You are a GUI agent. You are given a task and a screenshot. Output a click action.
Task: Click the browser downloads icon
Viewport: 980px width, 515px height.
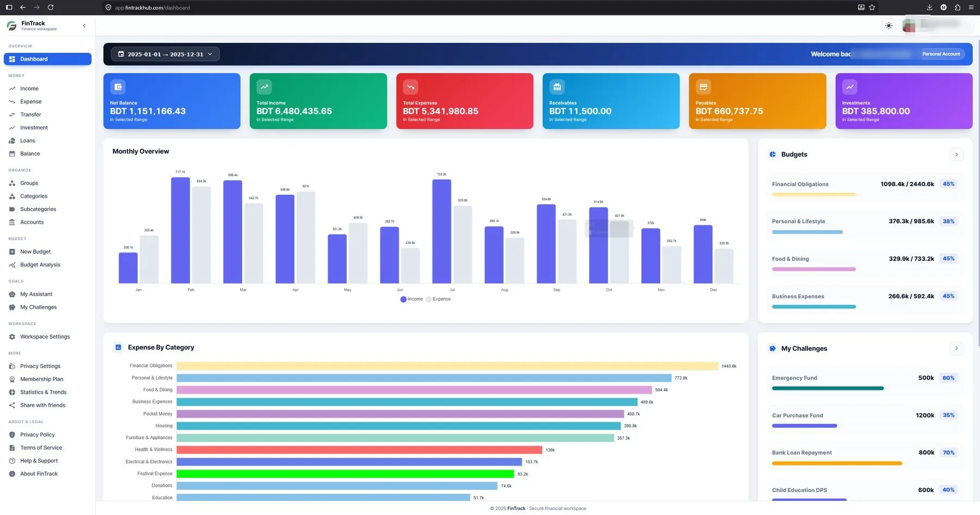(929, 7)
